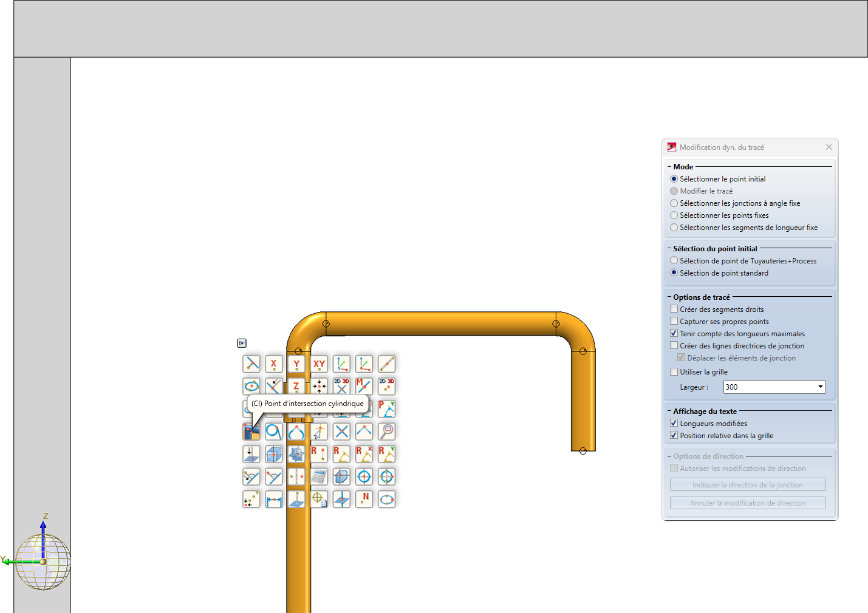Choose the M midpoint on line icon
Viewport: 868px width, 613px height.
pos(364,386)
